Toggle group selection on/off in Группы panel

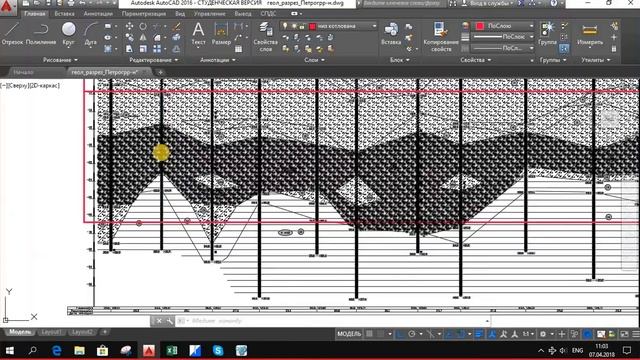click(564, 49)
